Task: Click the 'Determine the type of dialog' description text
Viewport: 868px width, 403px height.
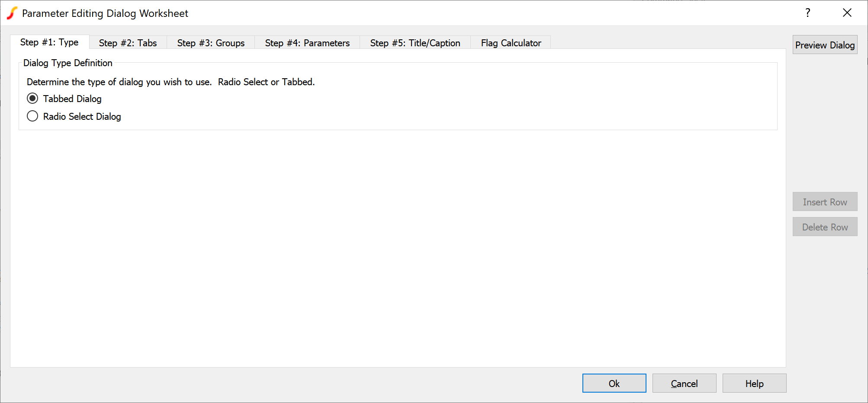Action: 170,82
